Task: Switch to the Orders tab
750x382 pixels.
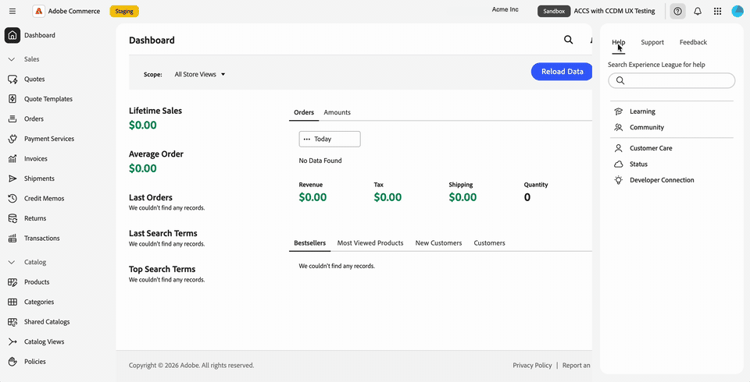Action: (x=304, y=112)
